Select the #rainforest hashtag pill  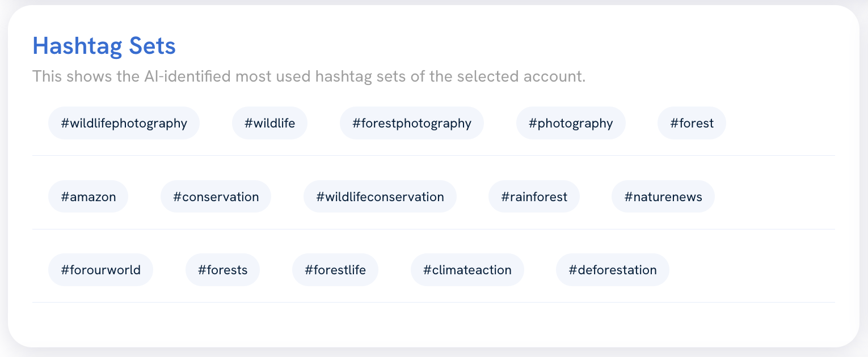pos(534,196)
